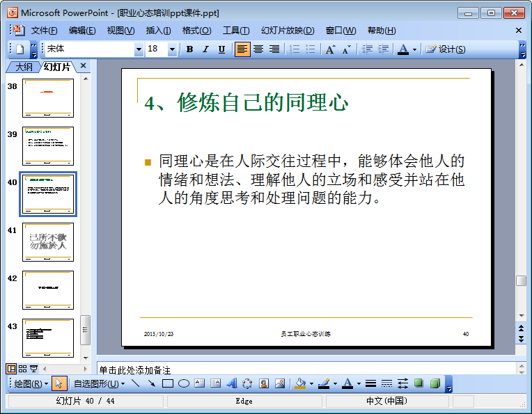Select the Rectangle drawing tool
Image resolution: width=532 pixels, height=414 pixels.
168,384
